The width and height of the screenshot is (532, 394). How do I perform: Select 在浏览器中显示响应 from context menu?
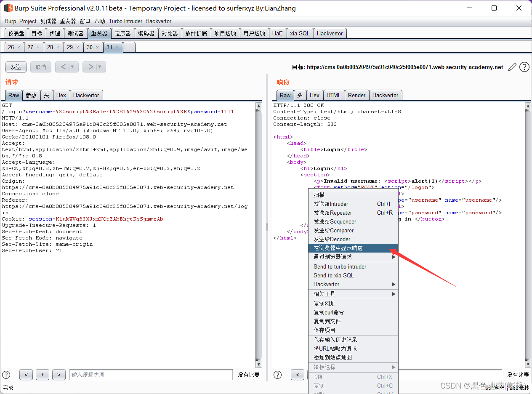click(x=353, y=248)
